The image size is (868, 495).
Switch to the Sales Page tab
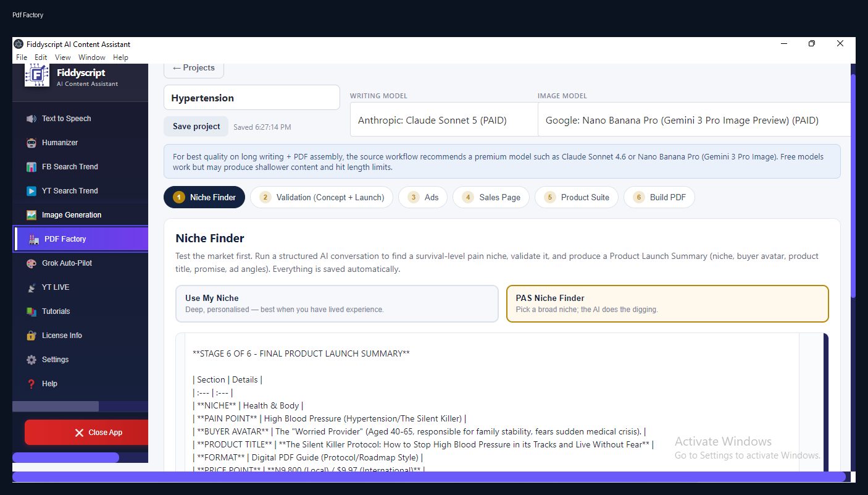[x=491, y=197]
